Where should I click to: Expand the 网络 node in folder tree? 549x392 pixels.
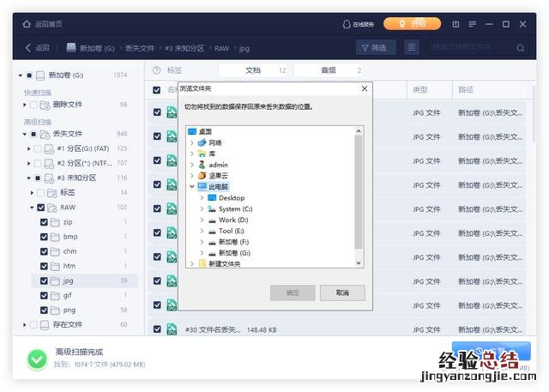click(x=192, y=142)
